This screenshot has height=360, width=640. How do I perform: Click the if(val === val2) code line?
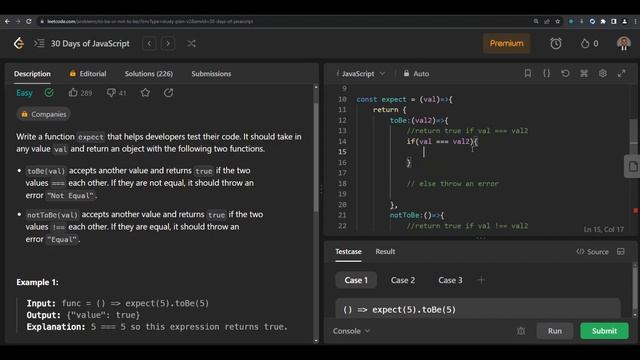pos(442,141)
